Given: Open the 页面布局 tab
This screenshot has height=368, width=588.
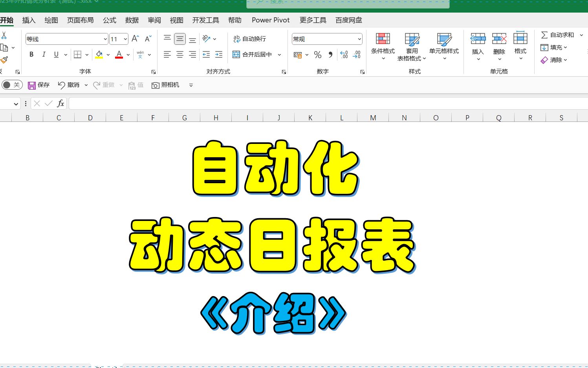Looking at the screenshot, I should (80, 20).
